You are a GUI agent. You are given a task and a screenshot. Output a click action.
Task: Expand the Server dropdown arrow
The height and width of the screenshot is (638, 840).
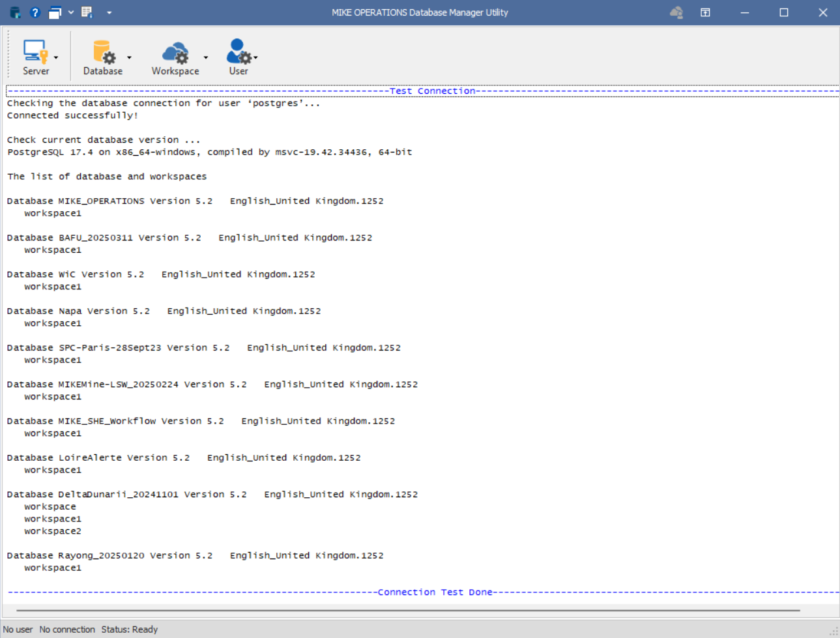(56, 57)
